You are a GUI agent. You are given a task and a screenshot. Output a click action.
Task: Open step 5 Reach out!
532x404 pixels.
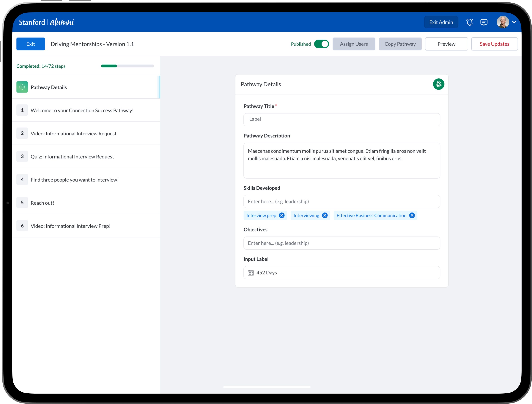pyautogui.click(x=42, y=203)
